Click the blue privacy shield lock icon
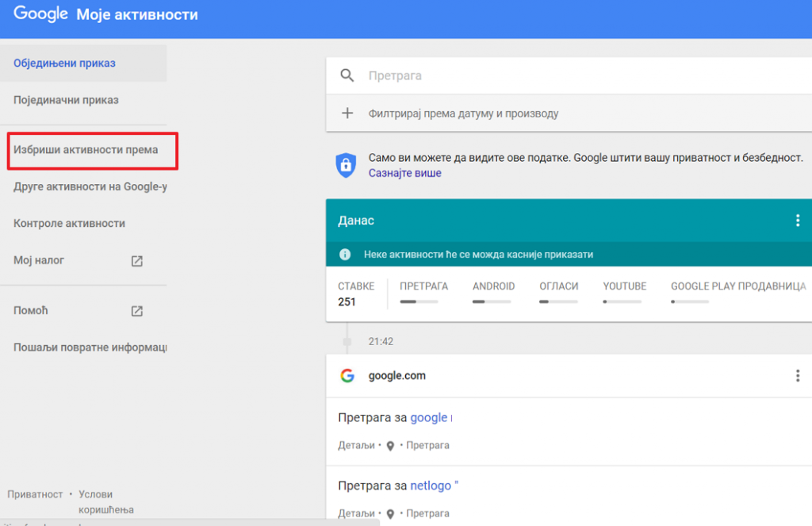Viewport: 812px width, 526px height. coord(346,165)
